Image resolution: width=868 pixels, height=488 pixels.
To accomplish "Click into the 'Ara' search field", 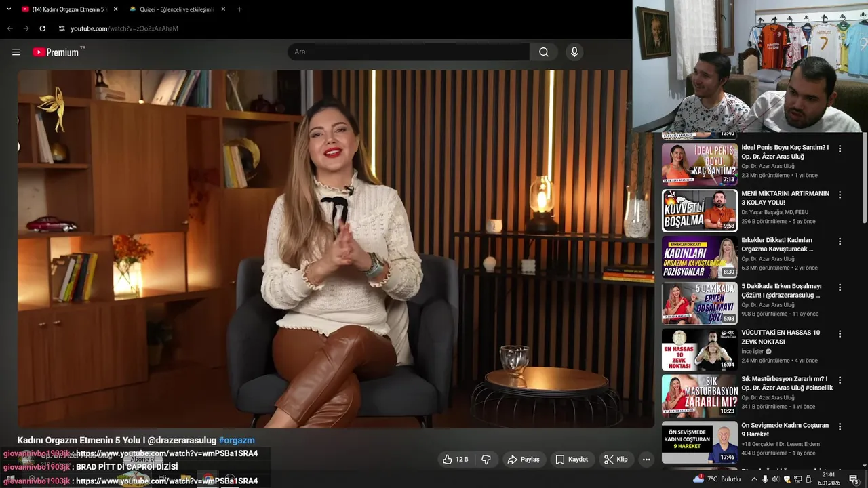I will coord(409,52).
